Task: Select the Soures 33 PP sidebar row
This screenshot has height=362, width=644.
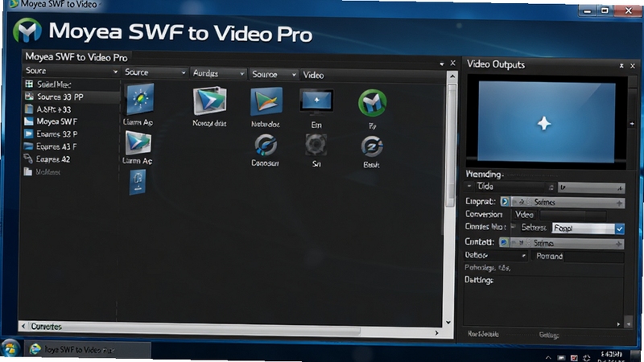Action: point(71,97)
